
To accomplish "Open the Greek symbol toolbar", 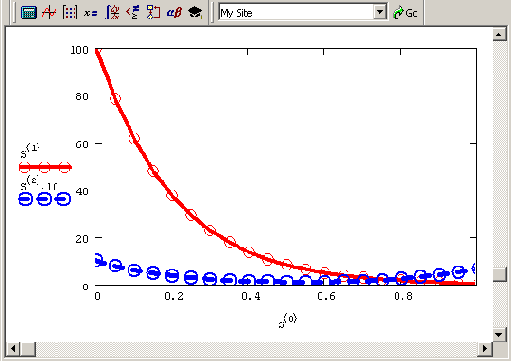I will pos(174,13).
